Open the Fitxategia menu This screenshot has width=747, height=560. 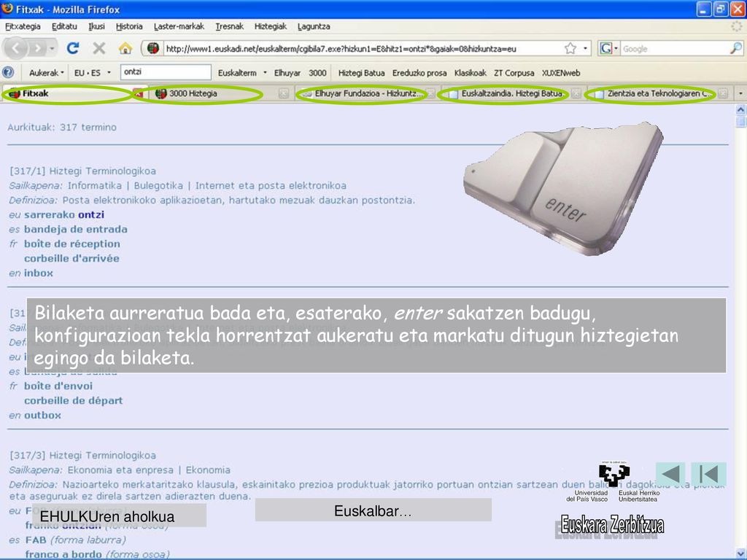point(23,27)
